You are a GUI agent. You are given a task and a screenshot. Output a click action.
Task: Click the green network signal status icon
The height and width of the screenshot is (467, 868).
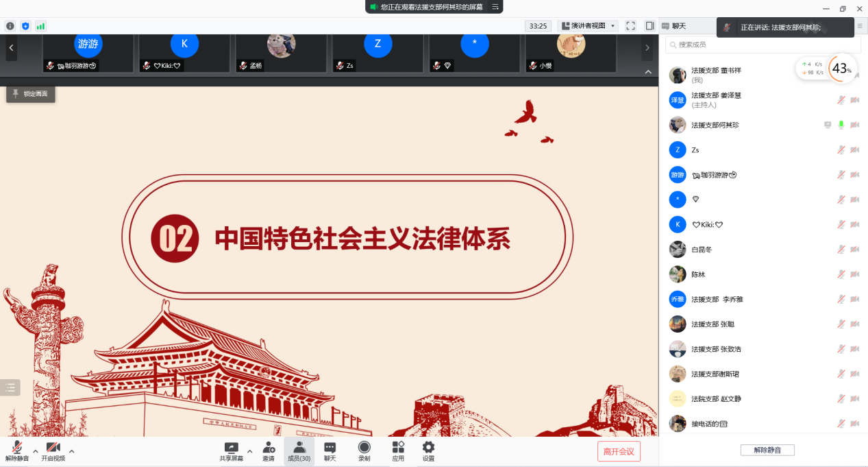[40, 26]
